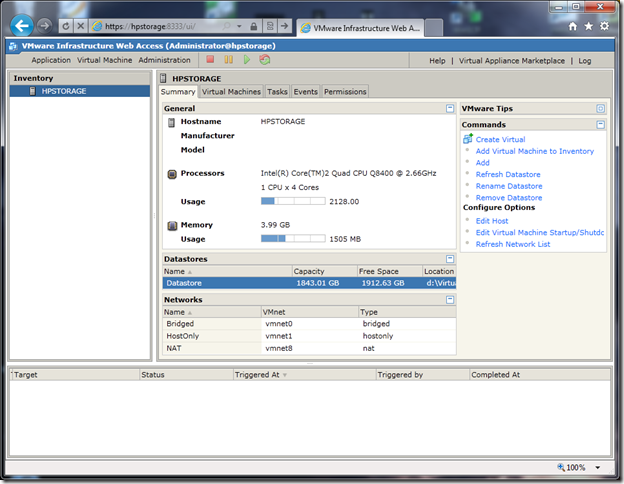Collapse the General panel
The image size is (624, 484).
click(x=450, y=108)
